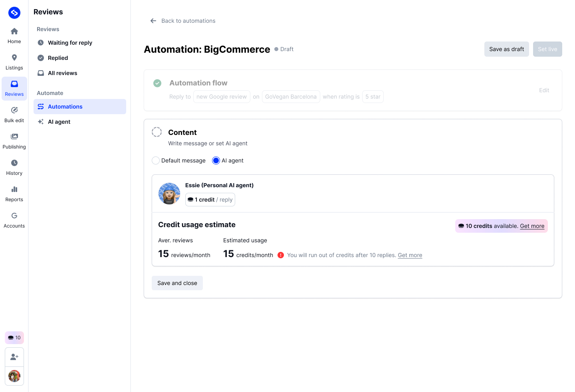Screen dimensions: 575x392
Task: Open the user profile avatar
Action: [x=14, y=376]
